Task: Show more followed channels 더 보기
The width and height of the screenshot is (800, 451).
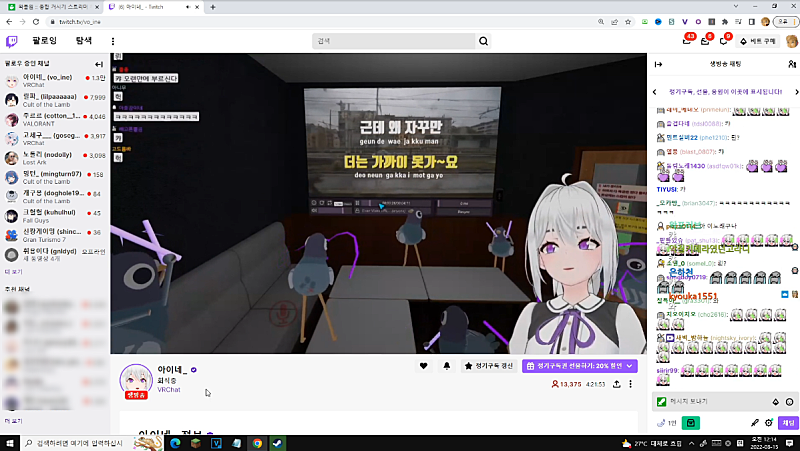Action: [14, 272]
